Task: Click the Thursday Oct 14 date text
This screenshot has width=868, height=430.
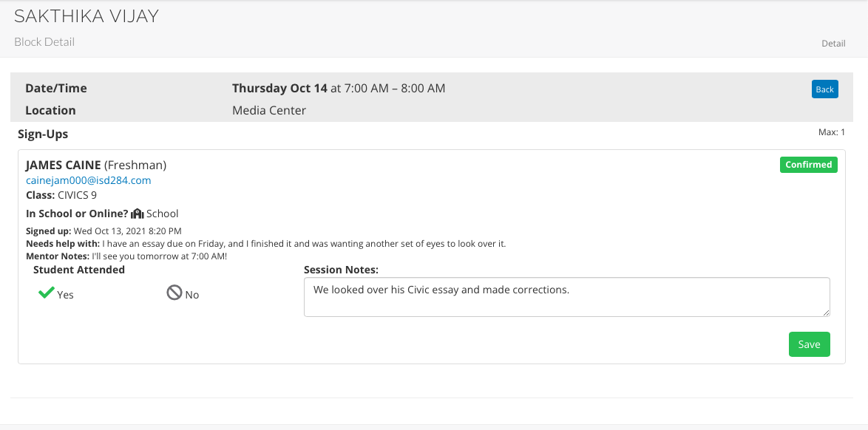Action: [279, 89]
